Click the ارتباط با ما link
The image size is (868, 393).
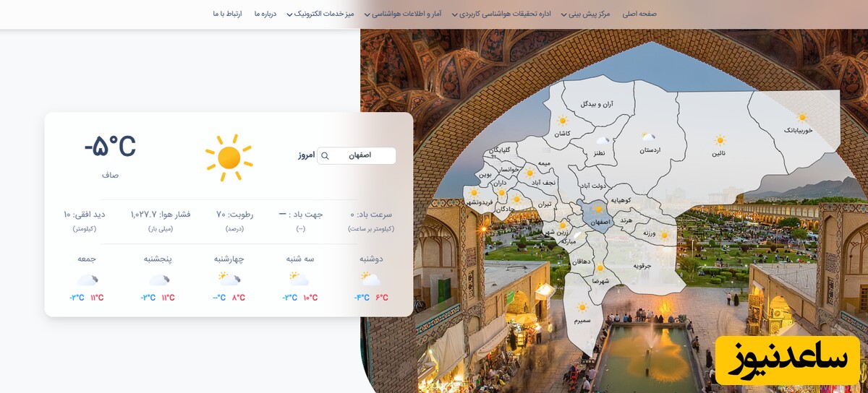click(x=227, y=14)
